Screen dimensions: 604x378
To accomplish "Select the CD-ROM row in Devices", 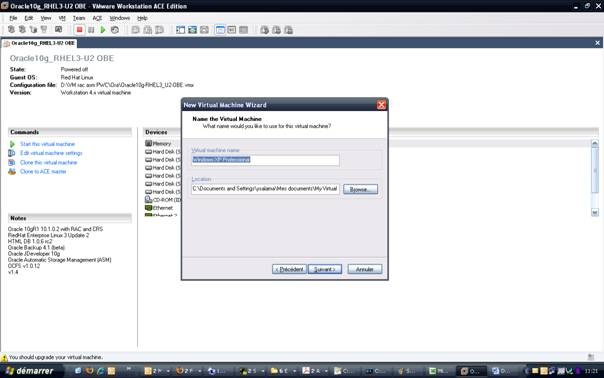I will [163, 200].
